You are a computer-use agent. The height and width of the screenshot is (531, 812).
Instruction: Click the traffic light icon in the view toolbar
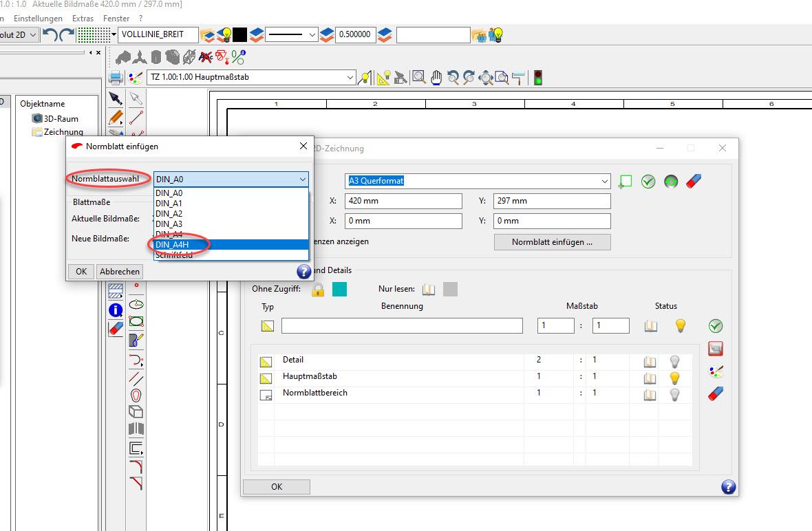(x=538, y=78)
